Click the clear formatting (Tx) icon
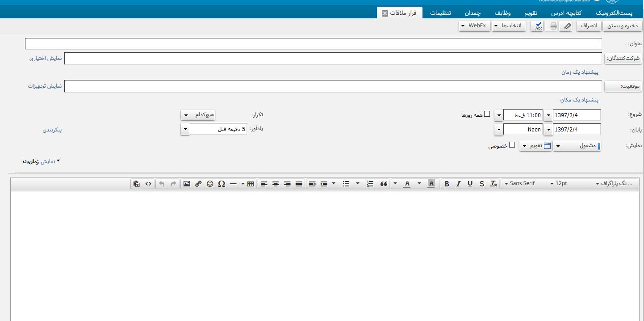The height and width of the screenshot is (321, 644). (x=493, y=184)
